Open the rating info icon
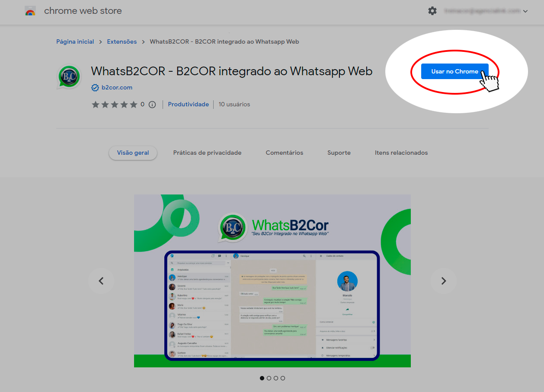 click(x=152, y=105)
